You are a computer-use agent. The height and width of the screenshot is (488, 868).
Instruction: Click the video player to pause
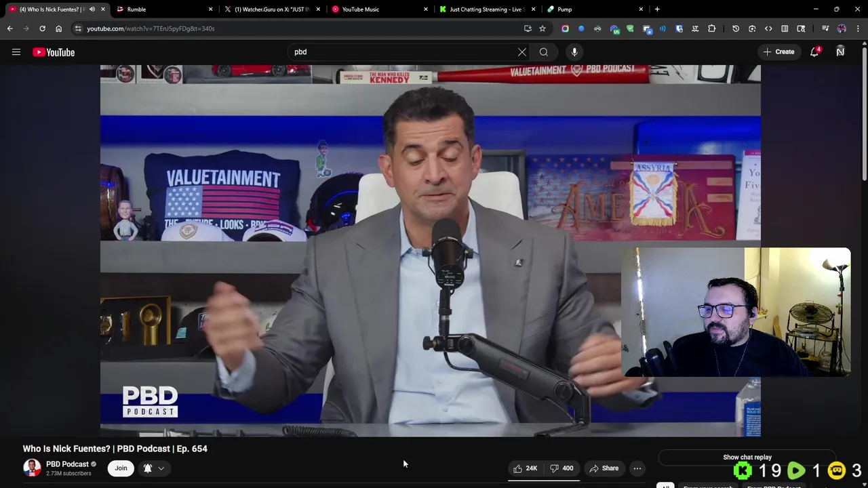click(430, 251)
